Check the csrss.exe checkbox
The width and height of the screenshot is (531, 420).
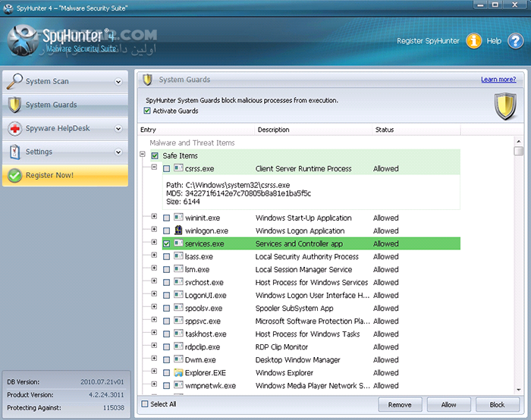[166, 168]
